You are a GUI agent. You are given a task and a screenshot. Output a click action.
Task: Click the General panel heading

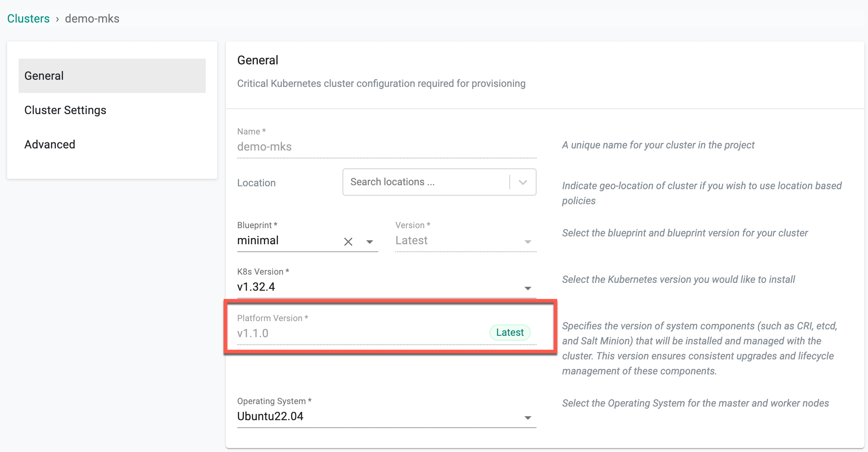point(258,60)
